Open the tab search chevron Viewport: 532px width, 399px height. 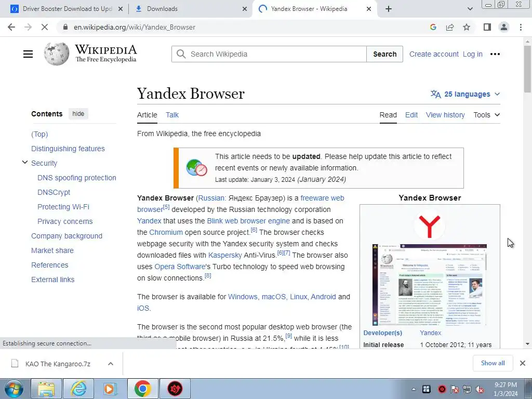click(x=470, y=9)
